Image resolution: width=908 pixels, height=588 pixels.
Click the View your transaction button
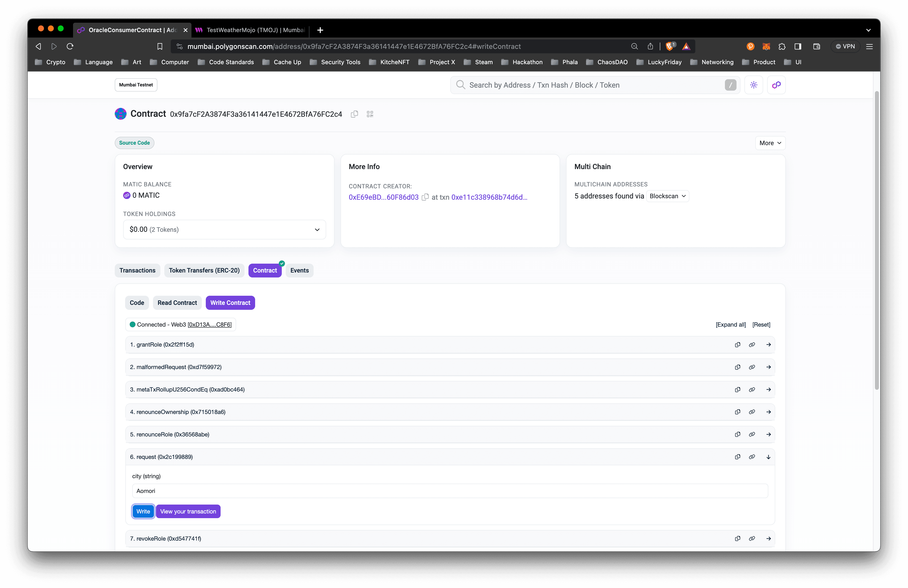pyautogui.click(x=188, y=511)
